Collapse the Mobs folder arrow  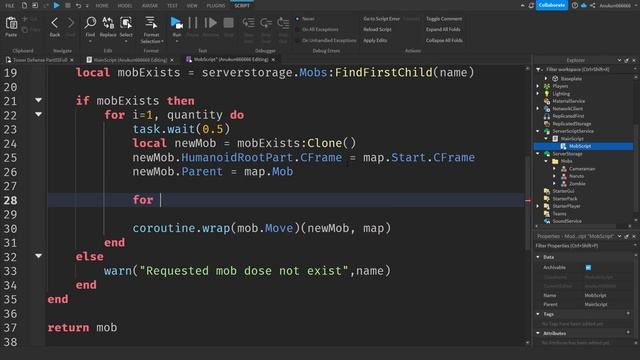[x=546, y=161]
